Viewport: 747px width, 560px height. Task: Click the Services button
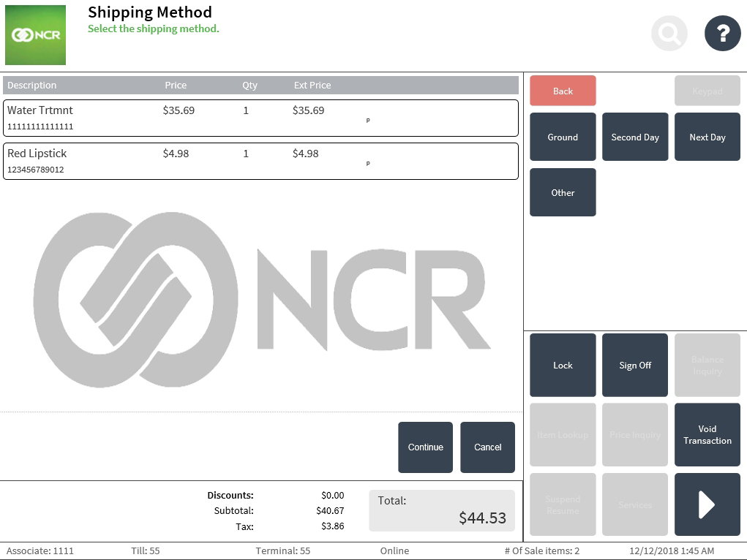[x=635, y=504]
